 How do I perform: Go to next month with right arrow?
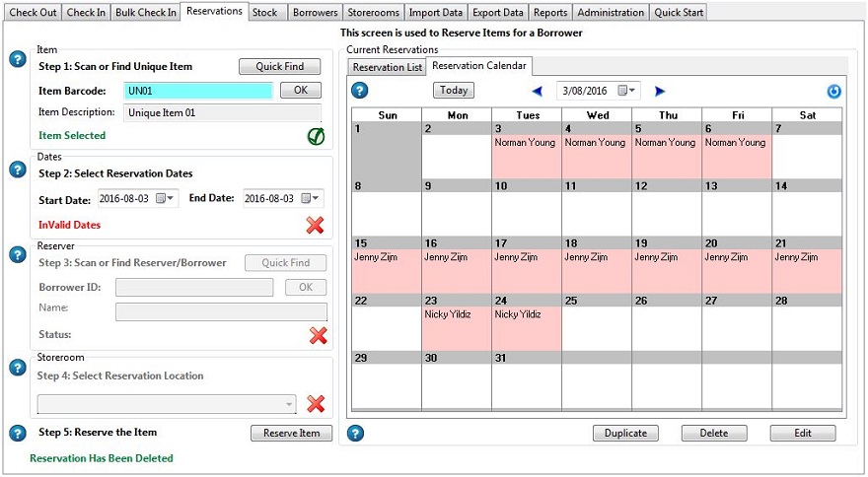point(661,91)
